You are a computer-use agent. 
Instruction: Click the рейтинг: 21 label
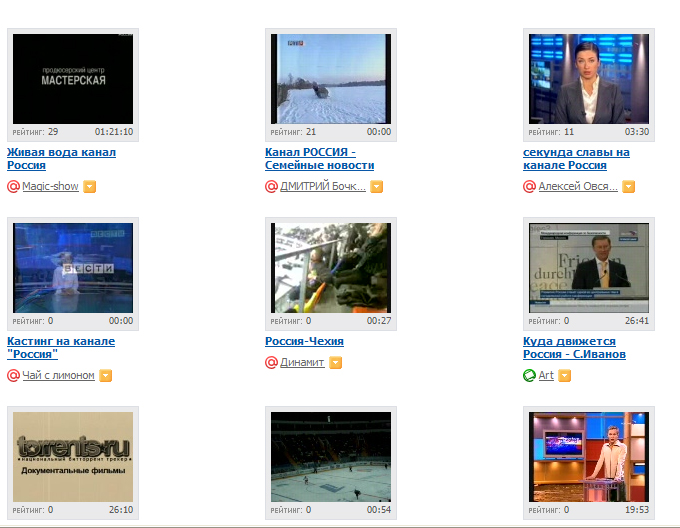click(293, 132)
